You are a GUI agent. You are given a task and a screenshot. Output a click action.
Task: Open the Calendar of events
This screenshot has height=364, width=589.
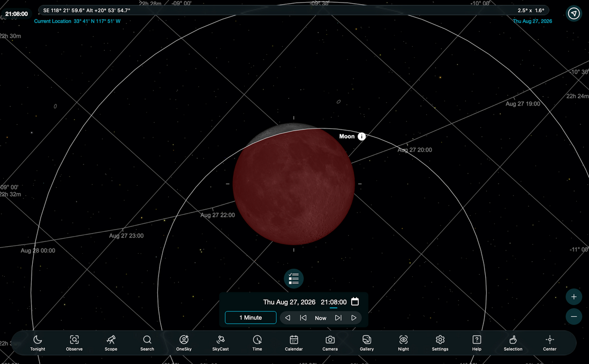(x=294, y=343)
